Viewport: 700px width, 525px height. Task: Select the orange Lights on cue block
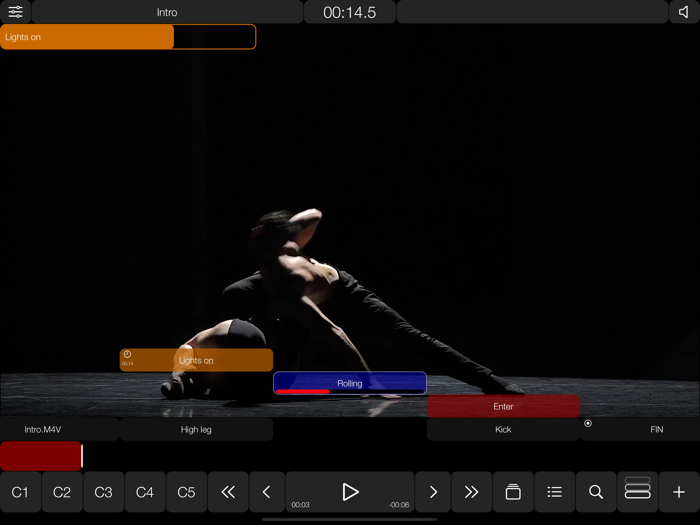pos(196,360)
